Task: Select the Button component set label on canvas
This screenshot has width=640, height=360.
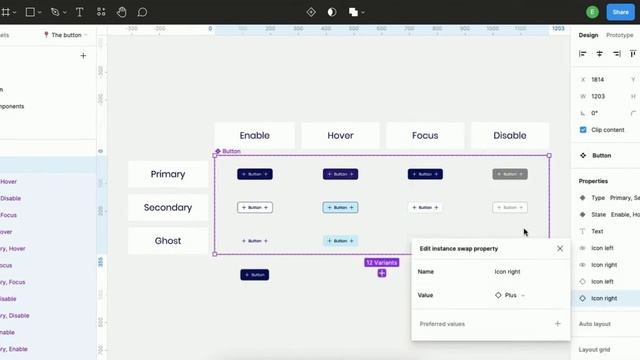Action: 228,151
